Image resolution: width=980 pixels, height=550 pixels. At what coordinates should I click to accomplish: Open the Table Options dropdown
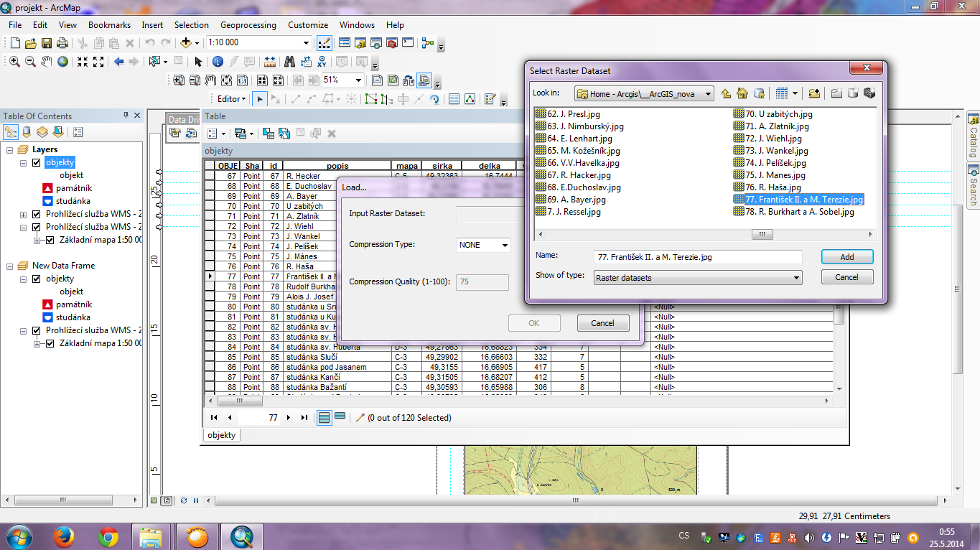pos(216,134)
